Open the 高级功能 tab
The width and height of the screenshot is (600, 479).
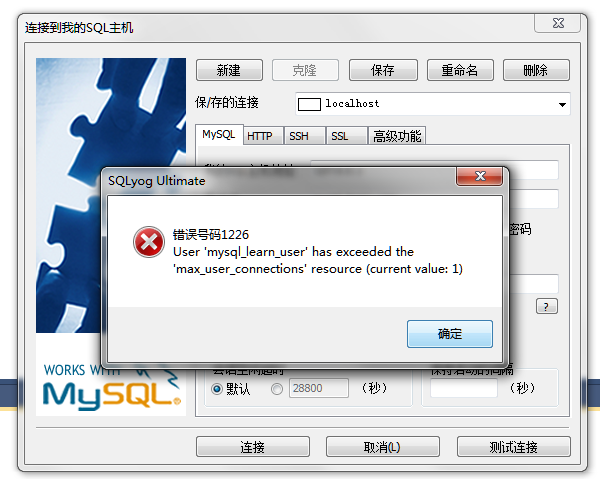click(x=397, y=136)
